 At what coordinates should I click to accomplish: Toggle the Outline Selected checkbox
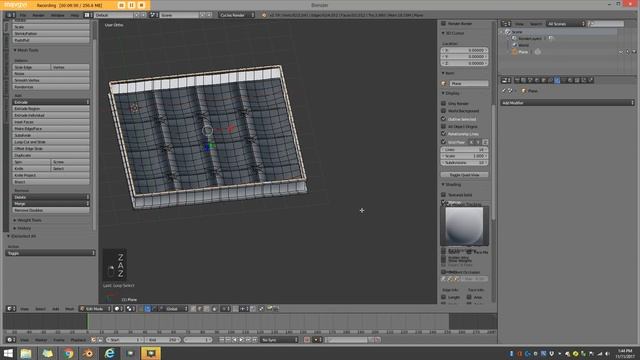coord(444,119)
